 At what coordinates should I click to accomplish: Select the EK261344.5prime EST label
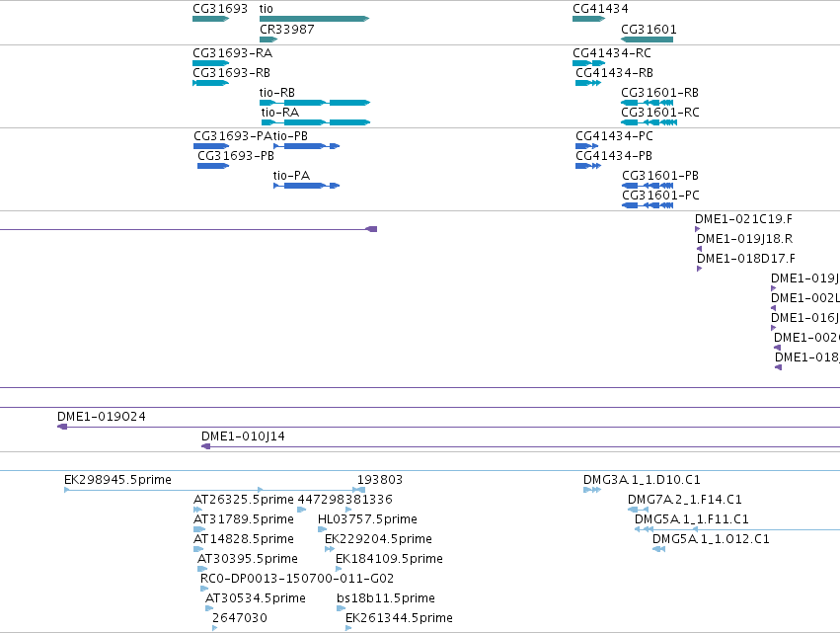(399, 618)
